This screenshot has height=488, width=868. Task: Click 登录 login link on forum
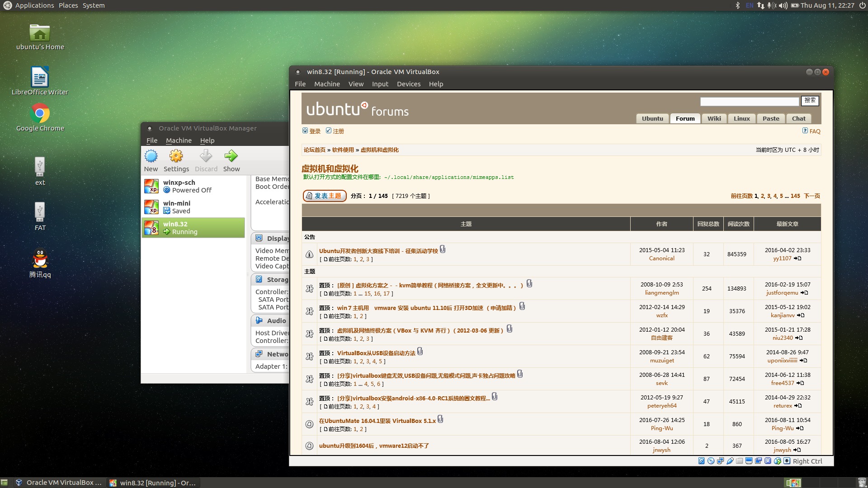(x=315, y=131)
